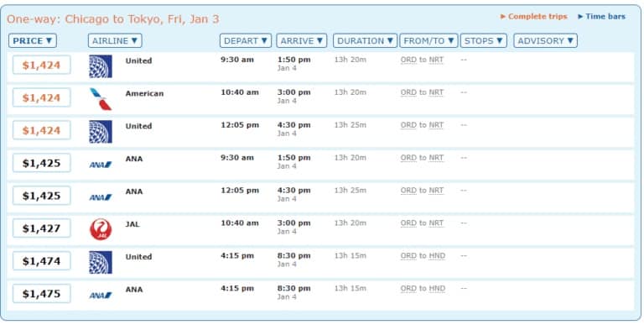The height and width of the screenshot is (330, 644).
Task: Switch to Complete trips view
Action: point(534,17)
